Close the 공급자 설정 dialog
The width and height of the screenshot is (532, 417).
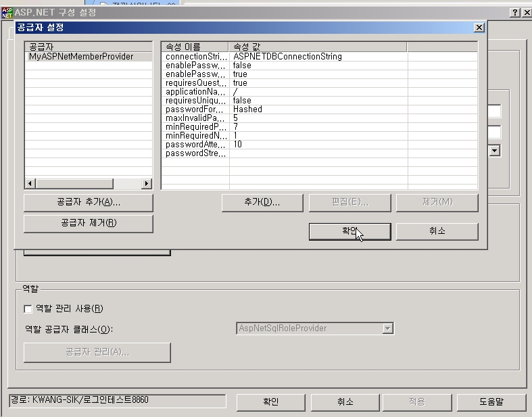tap(479, 28)
